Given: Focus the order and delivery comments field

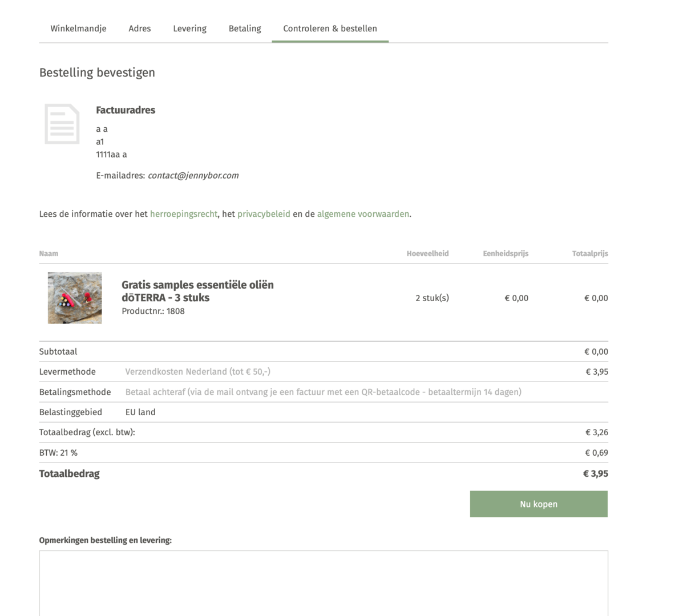Looking at the screenshot, I should [x=324, y=582].
